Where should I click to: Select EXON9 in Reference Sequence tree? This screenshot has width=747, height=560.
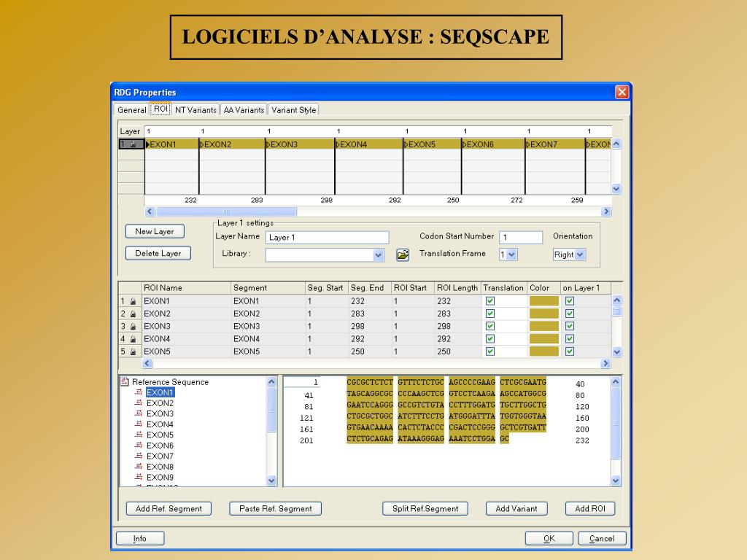[x=160, y=477]
